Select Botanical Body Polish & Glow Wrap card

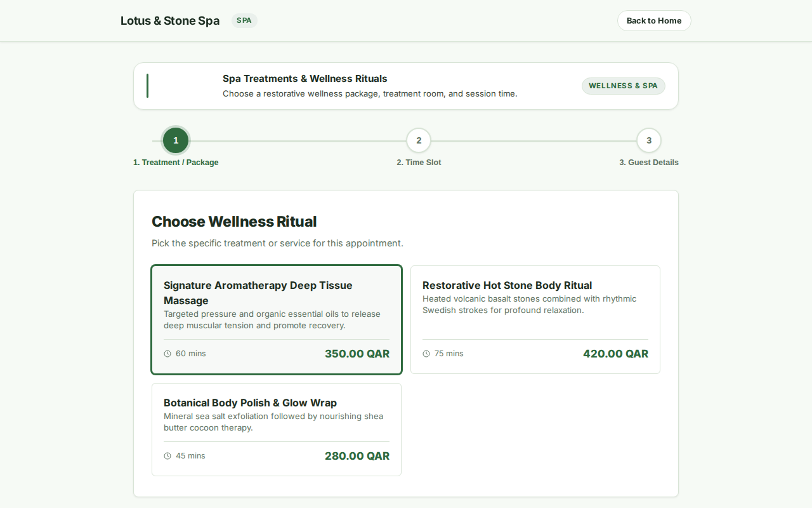point(277,429)
